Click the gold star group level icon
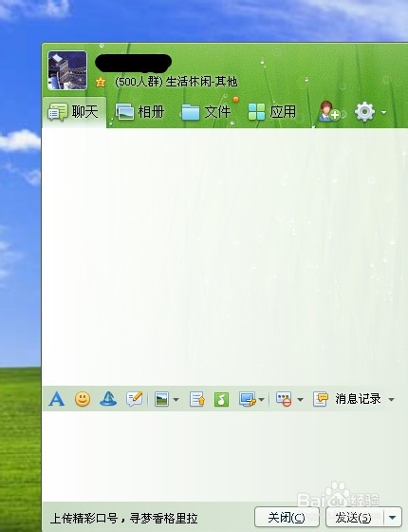The height and width of the screenshot is (532, 408). pyautogui.click(x=101, y=82)
